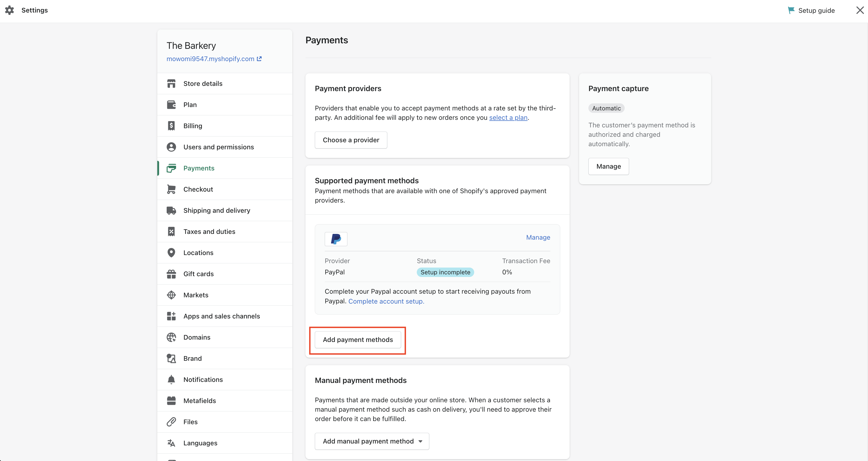
Task: Open Apps and sales channels settings
Action: [221, 316]
